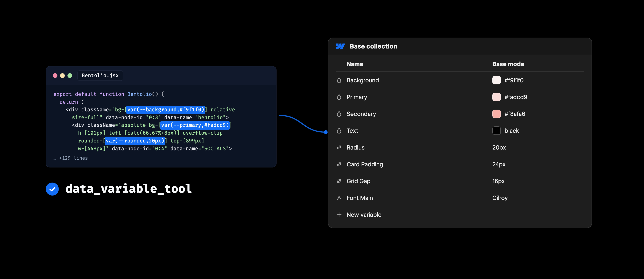Click the color drop icon beside Background

(339, 80)
